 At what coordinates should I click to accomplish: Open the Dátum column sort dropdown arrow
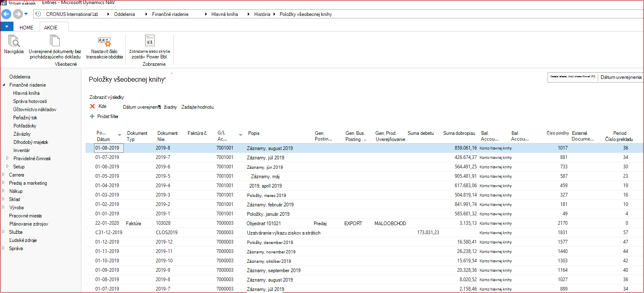click(x=119, y=135)
